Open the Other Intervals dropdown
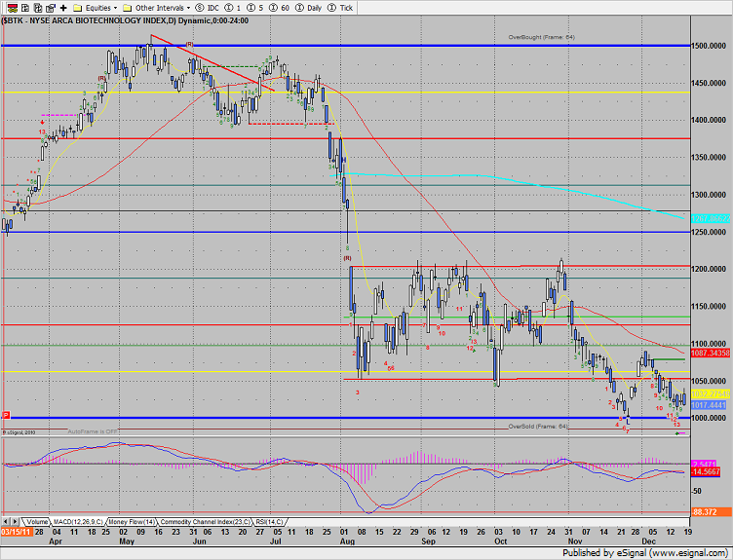This screenshot has height=560, width=733. pos(156,8)
